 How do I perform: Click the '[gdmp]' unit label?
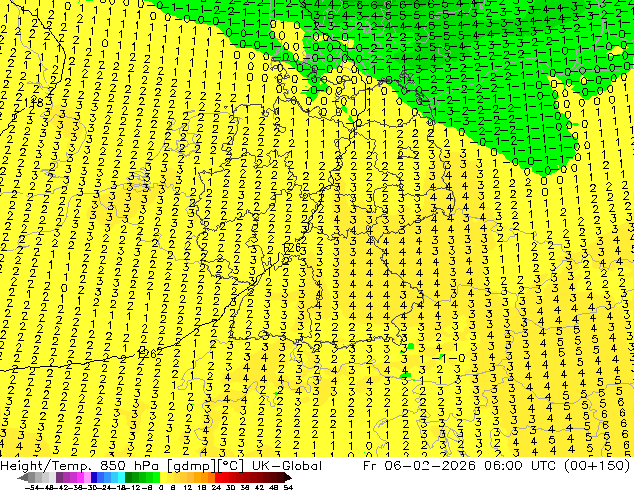191,466
